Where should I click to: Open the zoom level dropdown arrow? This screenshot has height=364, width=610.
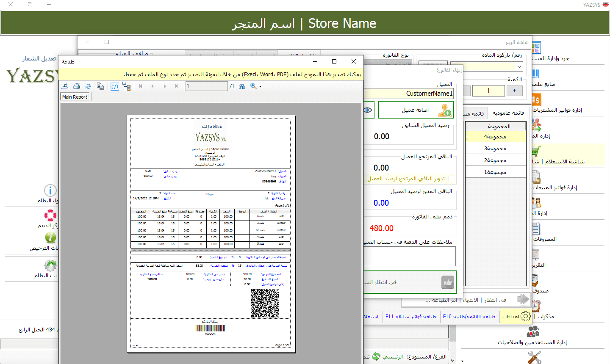coord(260,86)
